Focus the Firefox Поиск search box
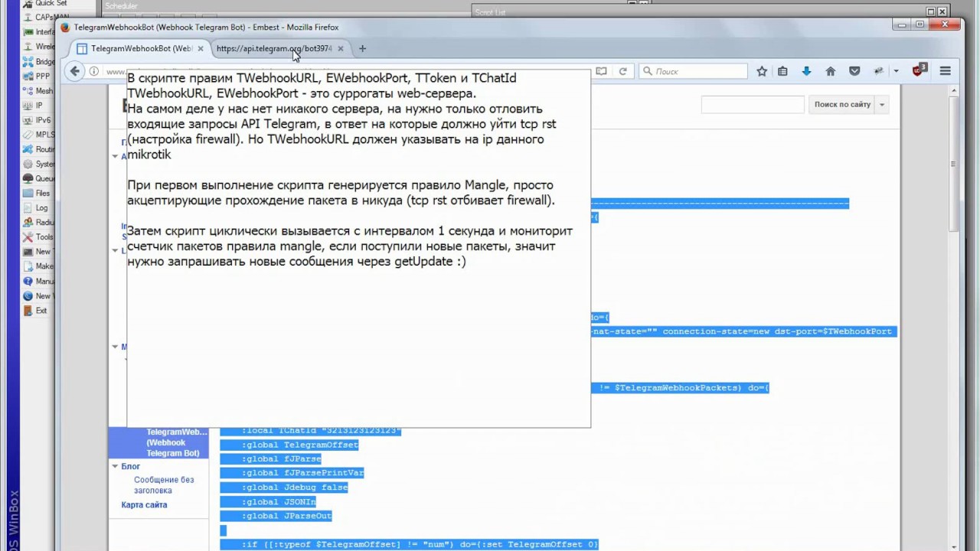Viewport: 980px width, 551px height. point(693,71)
